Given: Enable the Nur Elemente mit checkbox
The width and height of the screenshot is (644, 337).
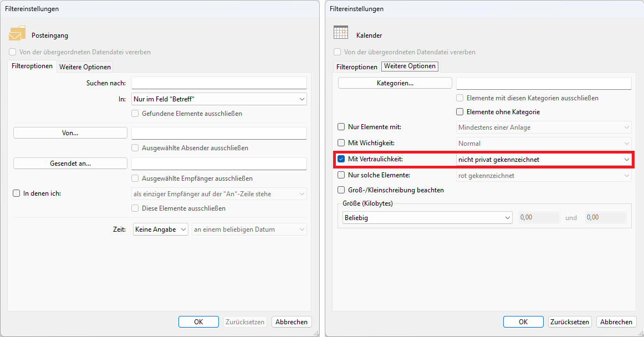Looking at the screenshot, I should click(341, 127).
